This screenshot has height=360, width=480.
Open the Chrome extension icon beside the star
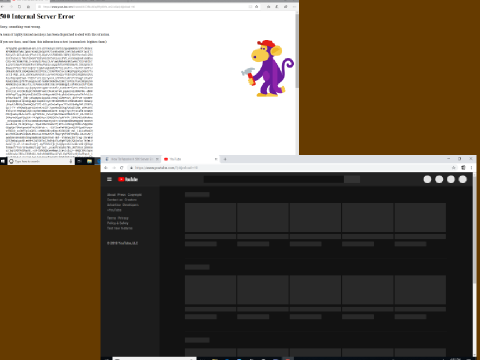463,168
